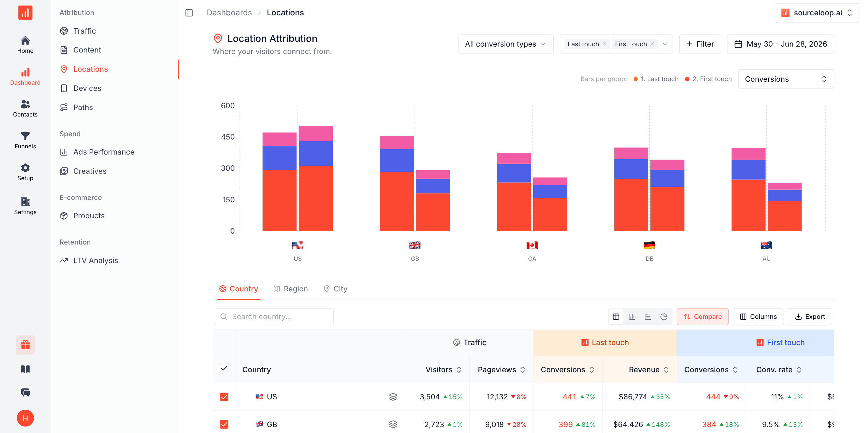Open the chat support icon
This screenshot has width=868, height=433.
point(25,392)
